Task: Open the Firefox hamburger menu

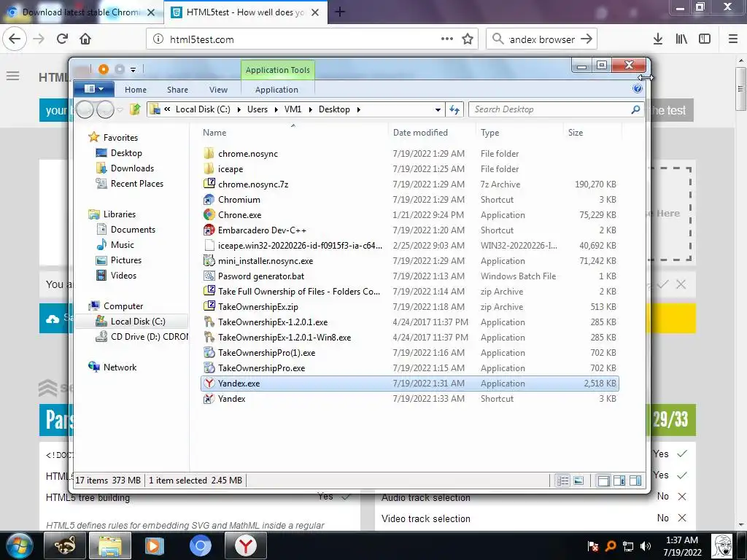Action: coord(733,39)
